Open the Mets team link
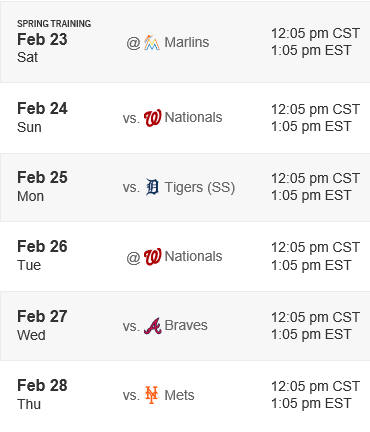This screenshot has height=432, width=370. 179,395
